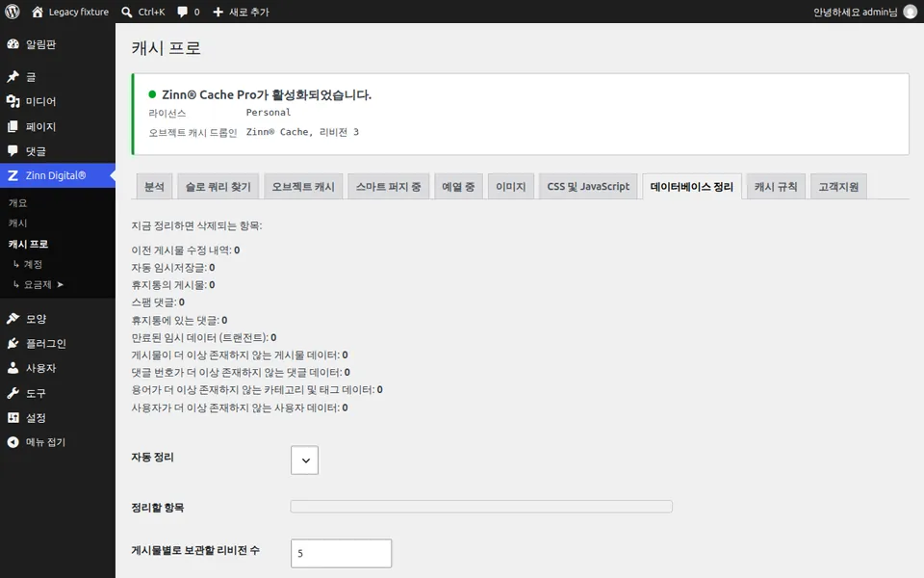Open the 고객지원 tab
This screenshot has width=924, height=578.
point(838,186)
